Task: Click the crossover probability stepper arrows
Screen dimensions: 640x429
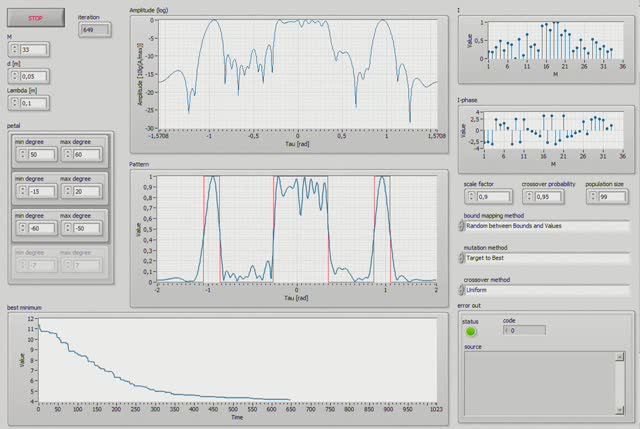Action: click(x=529, y=196)
